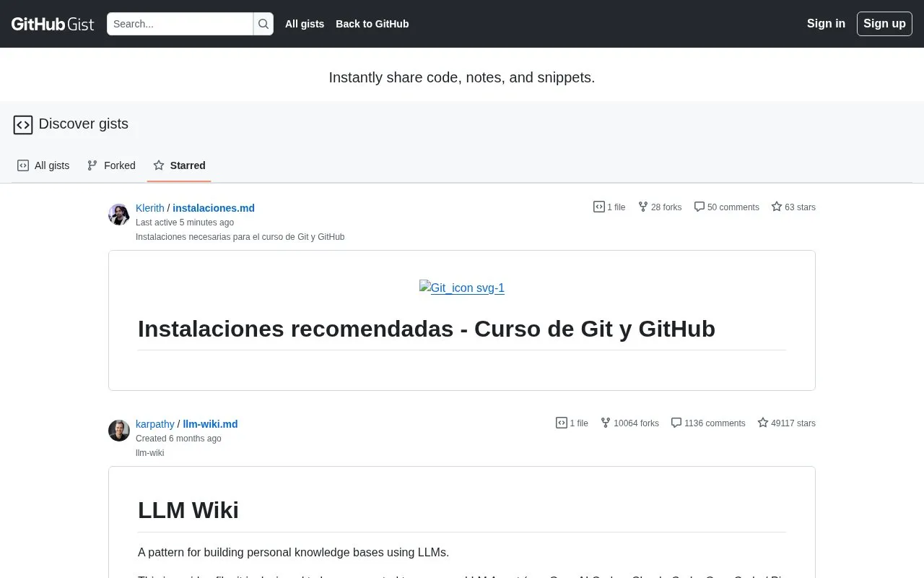
Task: Switch to the Forked tab
Action: (111, 165)
